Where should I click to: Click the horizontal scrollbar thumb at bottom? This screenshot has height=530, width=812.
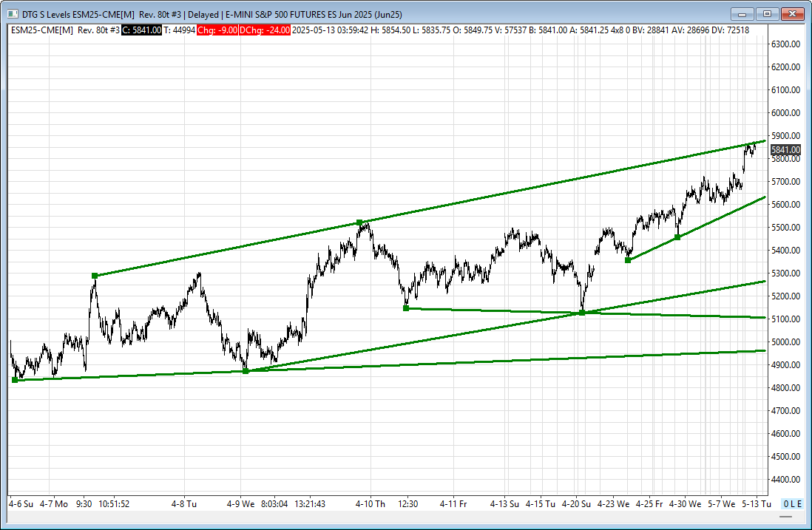(786, 516)
